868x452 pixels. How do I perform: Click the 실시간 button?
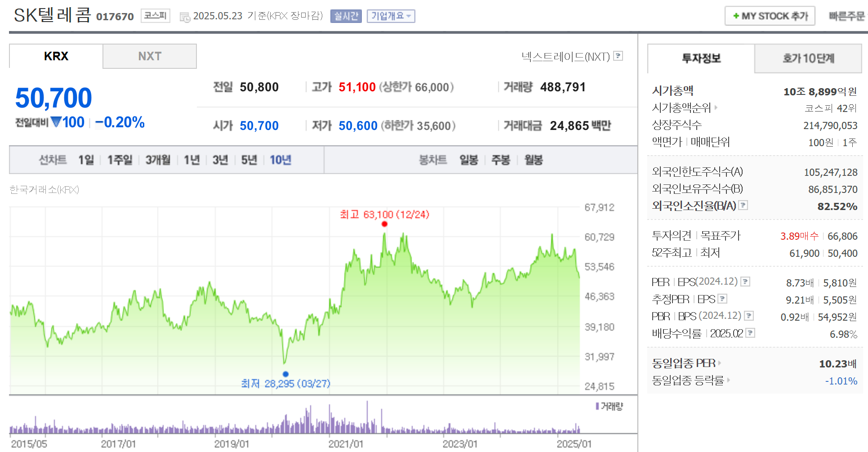pos(346,16)
